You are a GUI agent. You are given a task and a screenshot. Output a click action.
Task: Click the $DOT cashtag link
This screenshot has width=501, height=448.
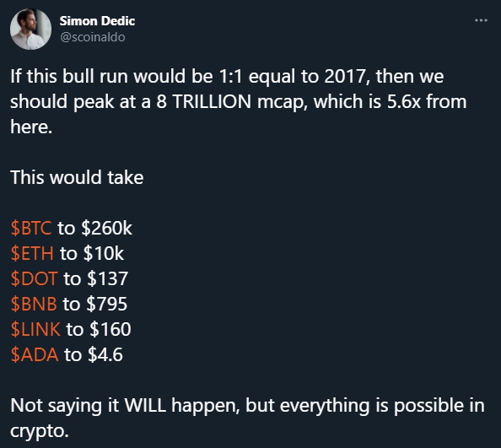34,278
